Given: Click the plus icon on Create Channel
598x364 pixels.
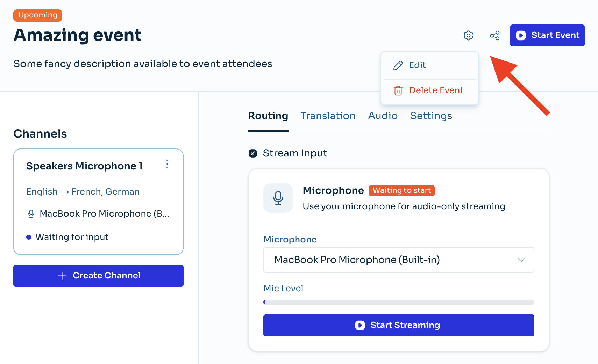Looking at the screenshot, I should click(x=62, y=276).
